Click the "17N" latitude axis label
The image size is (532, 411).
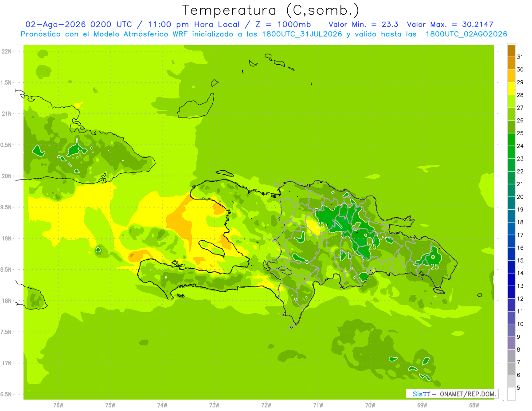[x=8, y=363]
